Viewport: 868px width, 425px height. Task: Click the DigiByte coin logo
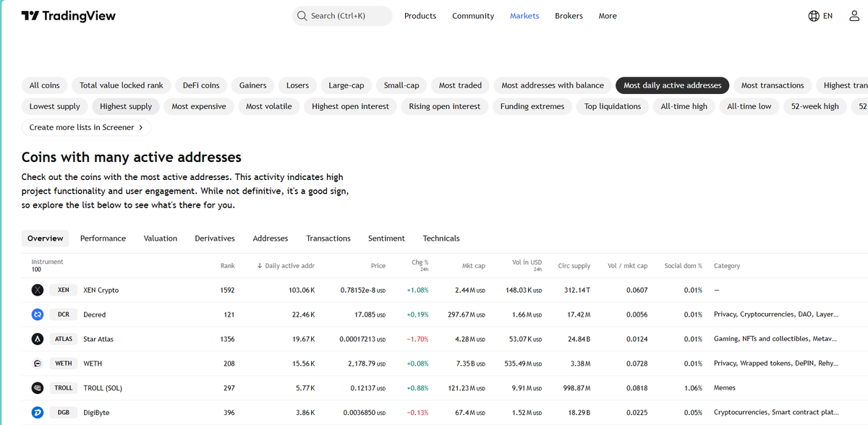coord(38,412)
